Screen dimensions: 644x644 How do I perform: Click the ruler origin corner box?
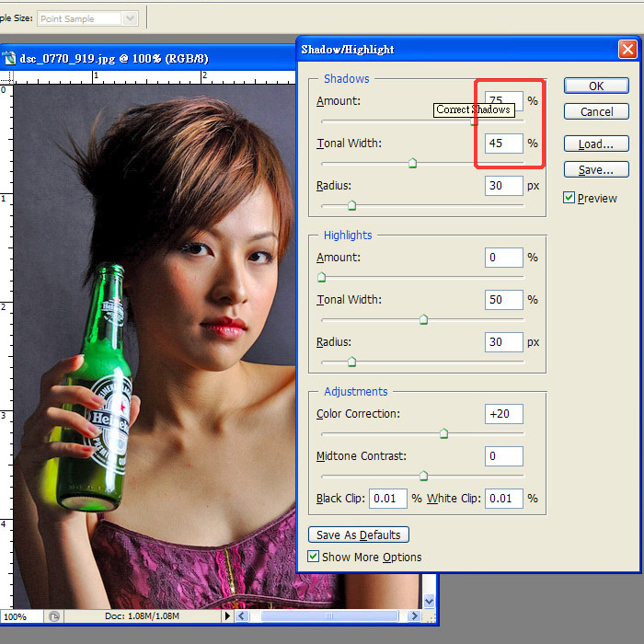point(5,76)
